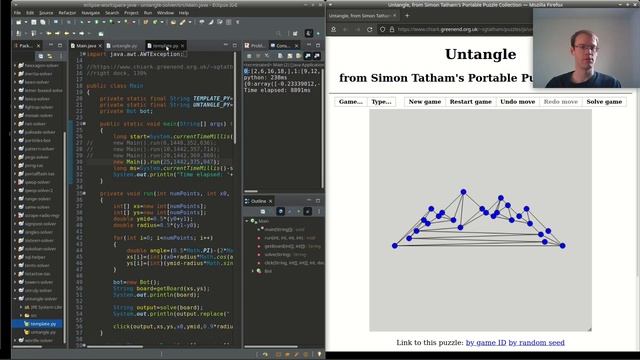
Task: Click the green Run button in Eclipse toolbar
Action: 97,22
